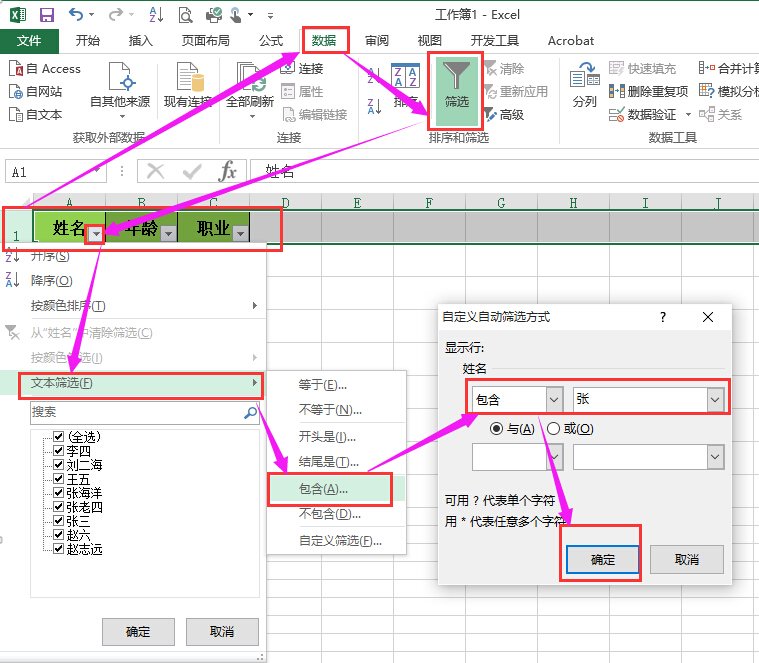Screen dimensions: 759x663
Task: Import data from web (自网站)
Action: click(36, 91)
